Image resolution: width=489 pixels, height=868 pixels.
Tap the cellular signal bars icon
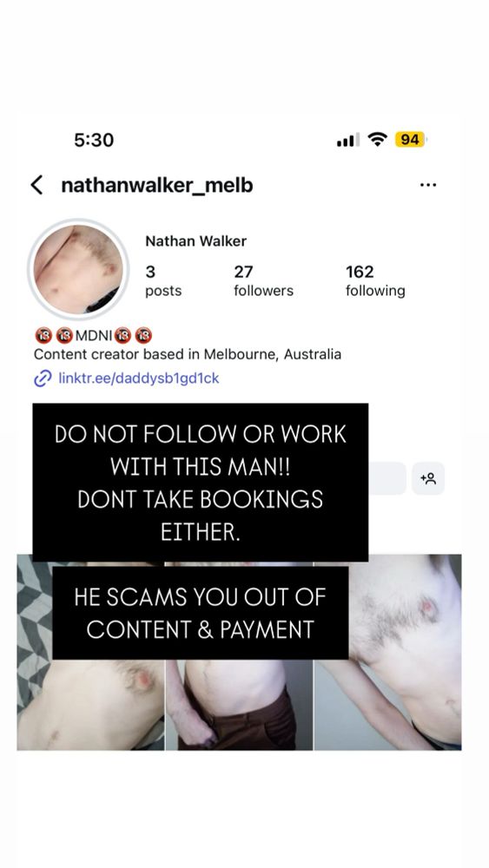coord(347,140)
